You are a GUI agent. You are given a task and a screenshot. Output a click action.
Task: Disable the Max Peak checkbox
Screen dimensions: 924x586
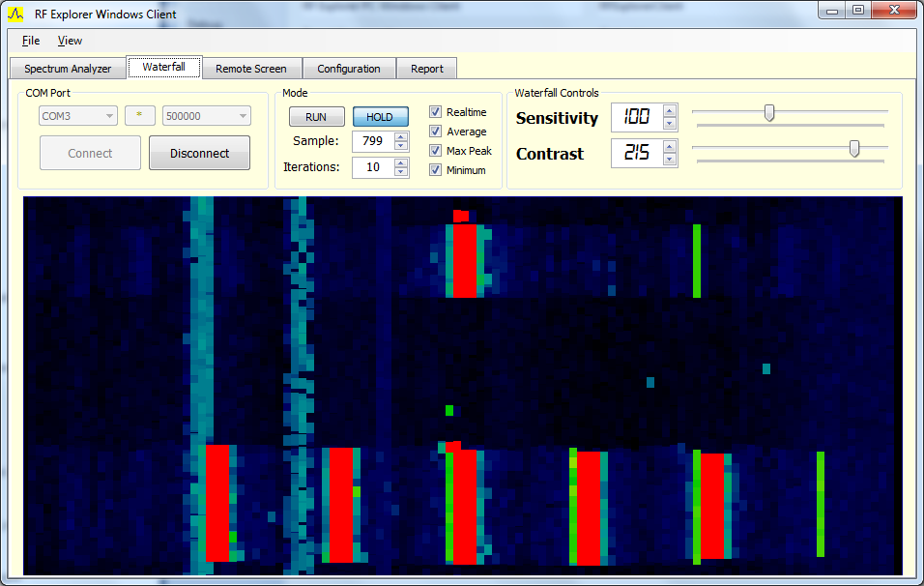tap(436, 151)
